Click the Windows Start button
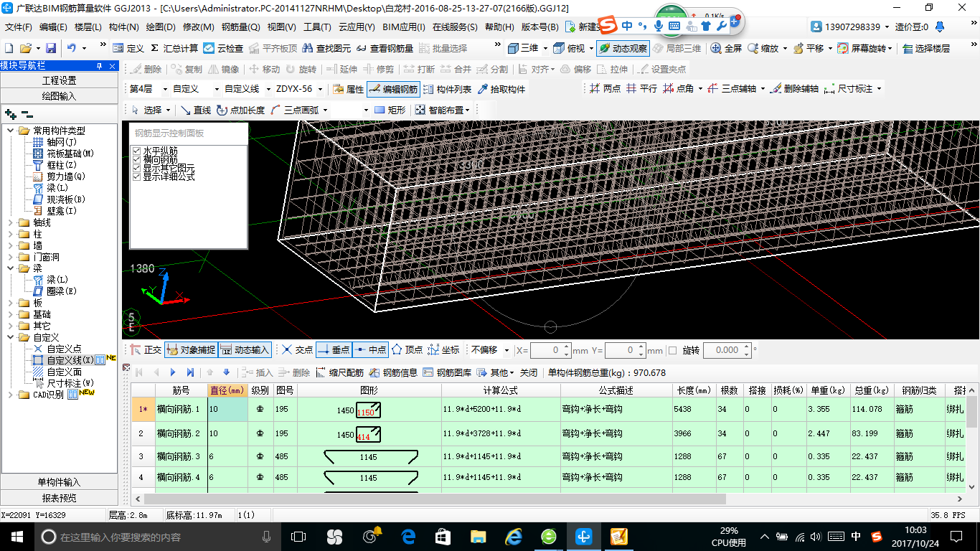The width and height of the screenshot is (980, 551). click(x=16, y=536)
